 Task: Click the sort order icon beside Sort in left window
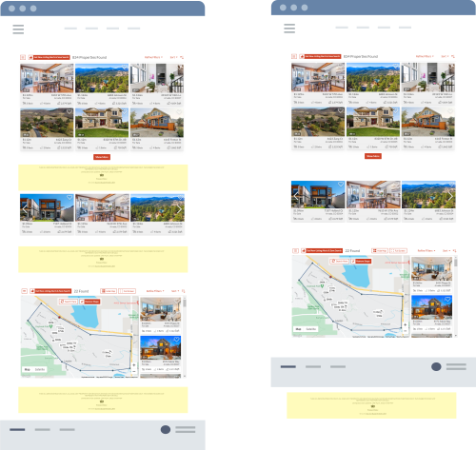pyautogui.click(x=182, y=57)
